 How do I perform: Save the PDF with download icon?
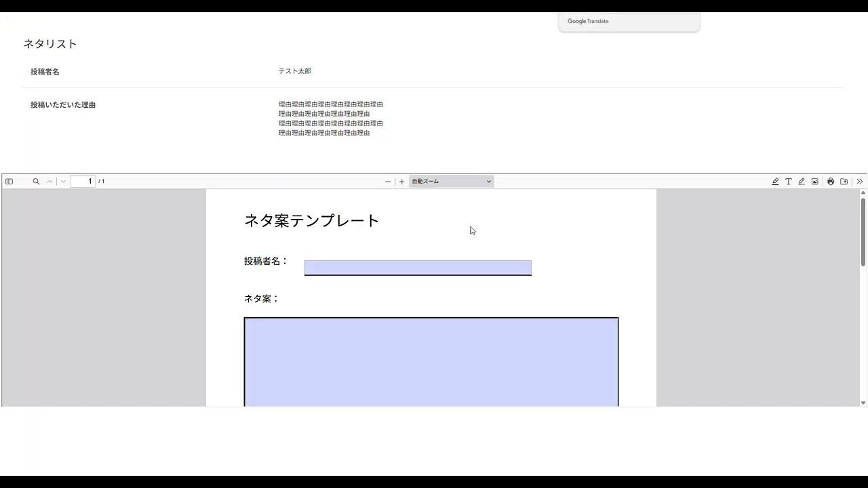pos(844,182)
